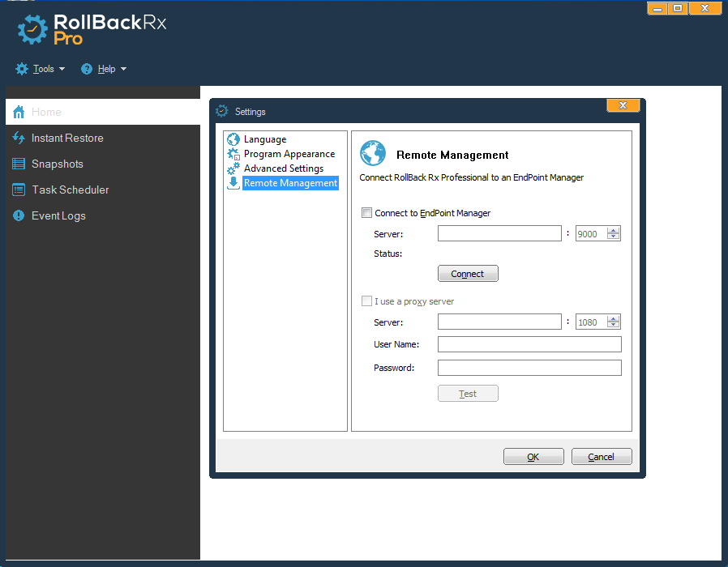Click the Home house icon in sidebar
This screenshot has height=567, width=728.
coord(19,112)
